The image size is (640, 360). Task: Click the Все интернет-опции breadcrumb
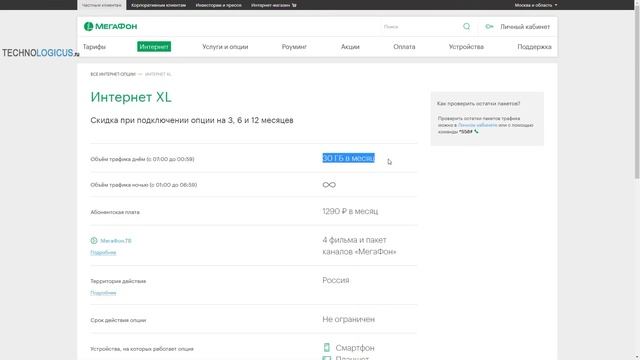point(113,74)
